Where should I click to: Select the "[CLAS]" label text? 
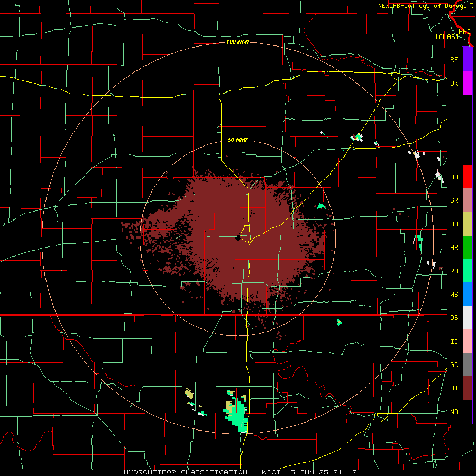point(447,36)
